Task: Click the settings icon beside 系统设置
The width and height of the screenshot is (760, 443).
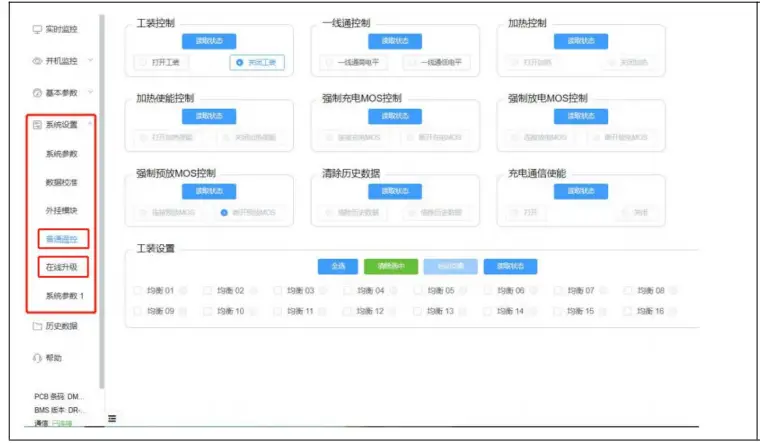Action: click(x=37, y=125)
